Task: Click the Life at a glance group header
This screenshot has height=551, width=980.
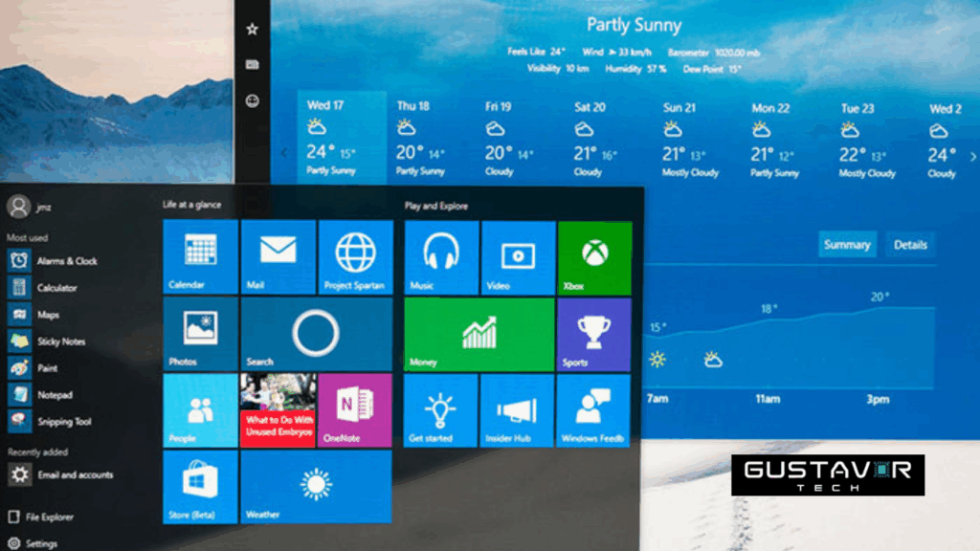Action: pyautogui.click(x=191, y=205)
